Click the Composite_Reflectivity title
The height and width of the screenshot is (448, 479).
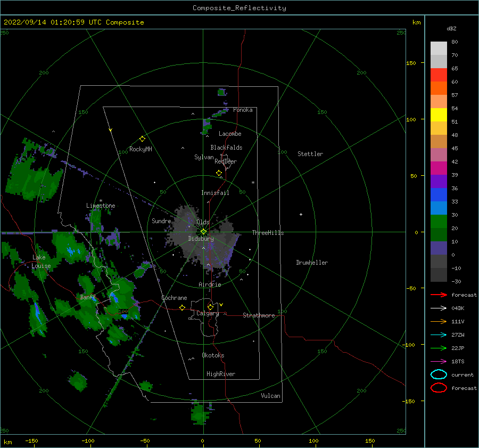point(239,8)
